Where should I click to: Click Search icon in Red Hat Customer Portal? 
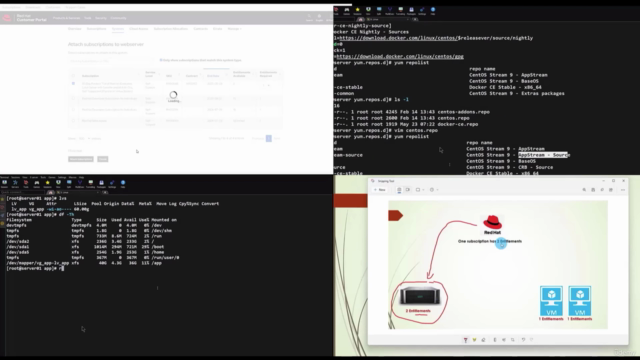[309, 17]
